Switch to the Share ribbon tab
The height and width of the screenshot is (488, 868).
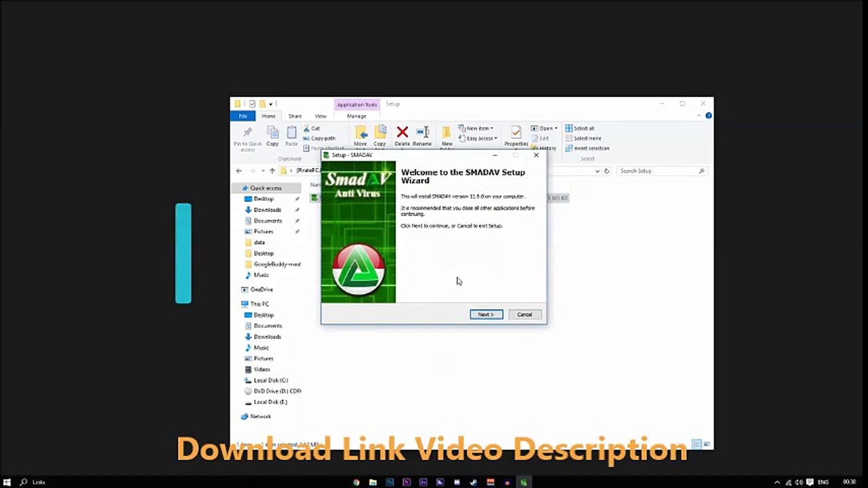[295, 116]
